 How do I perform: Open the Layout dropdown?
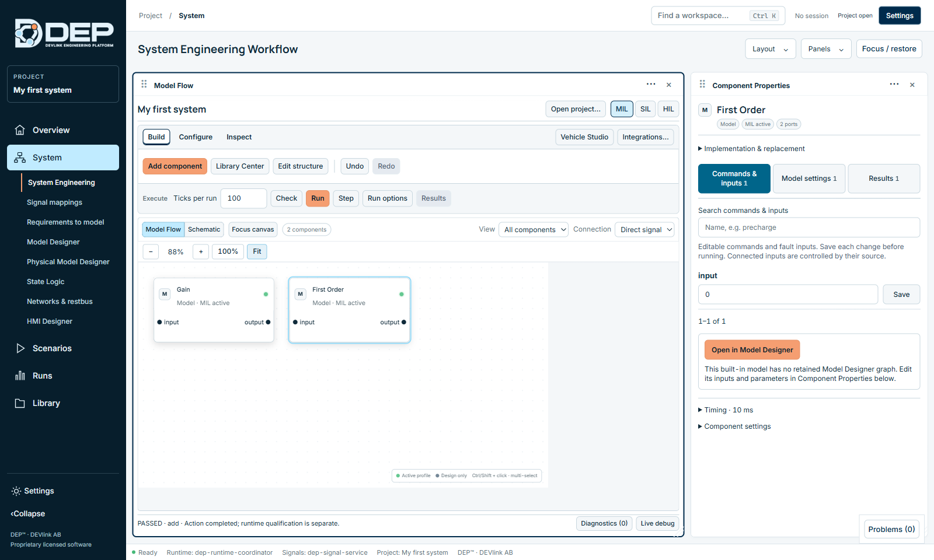(x=770, y=49)
